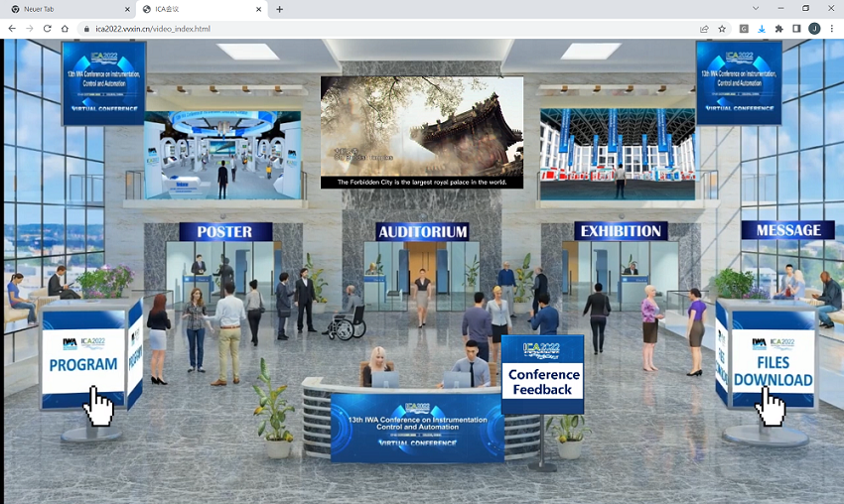Select the ICA会议 tab
Screen dimensions: 844x504
(202, 9)
